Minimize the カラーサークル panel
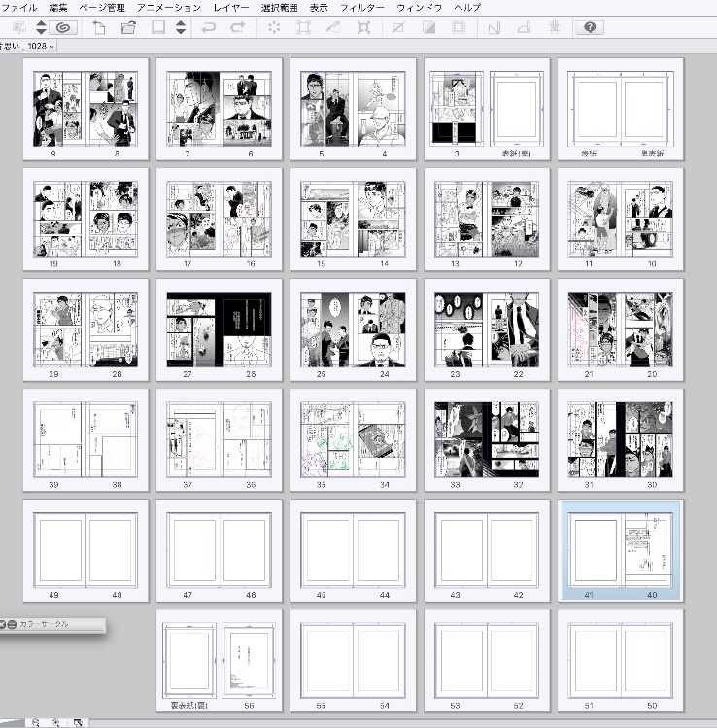Viewport: 717px width, 728px height. click(x=12, y=624)
